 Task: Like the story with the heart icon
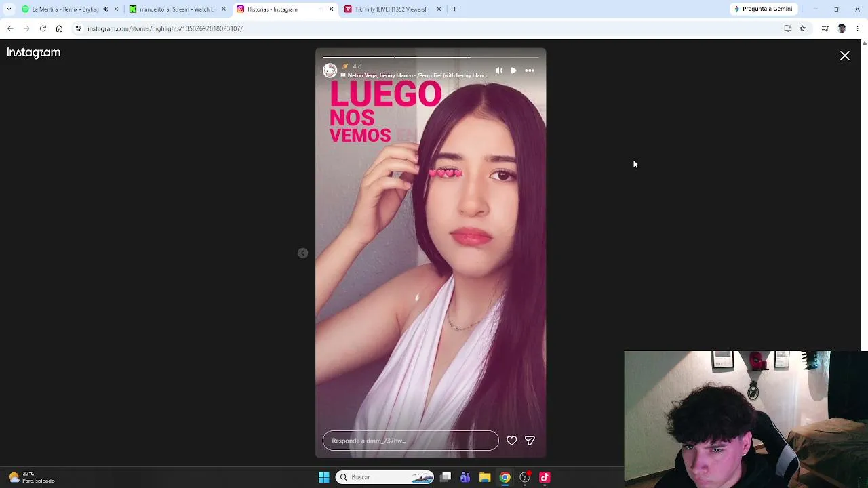(512, 441)
